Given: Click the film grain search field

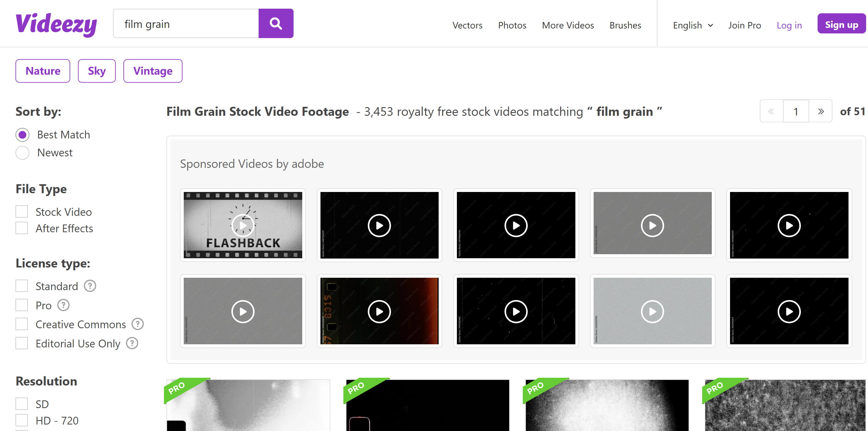Looking at the screenshot, I should [x=186, y=24].
